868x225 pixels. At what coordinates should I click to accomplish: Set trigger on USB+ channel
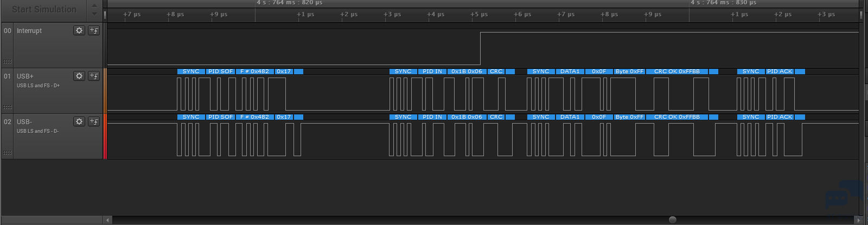click(94, 76)
